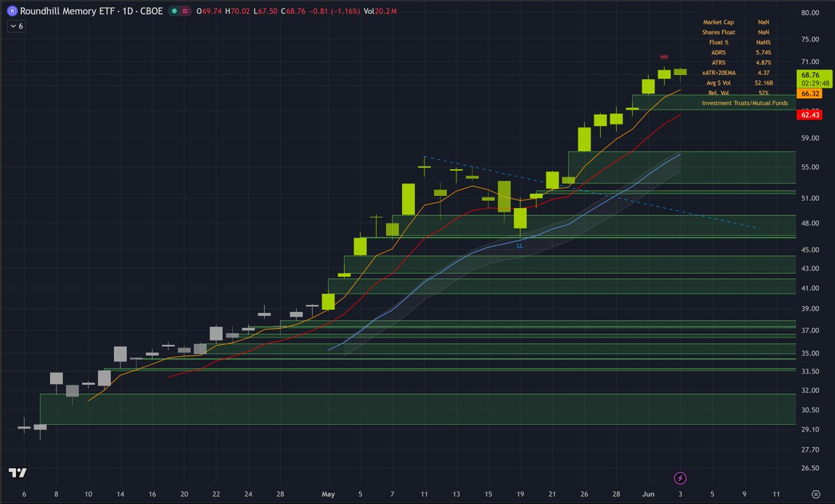Click the ATR% value 4.87%
Screen dimensions: 835x504
click(x=764, y=63)
